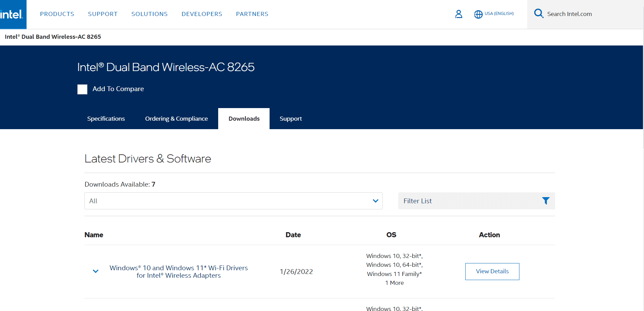Image resolution: width=644 pixels, height=311 pixels.
Task: Open the user account icon
Action: point(458,14)
